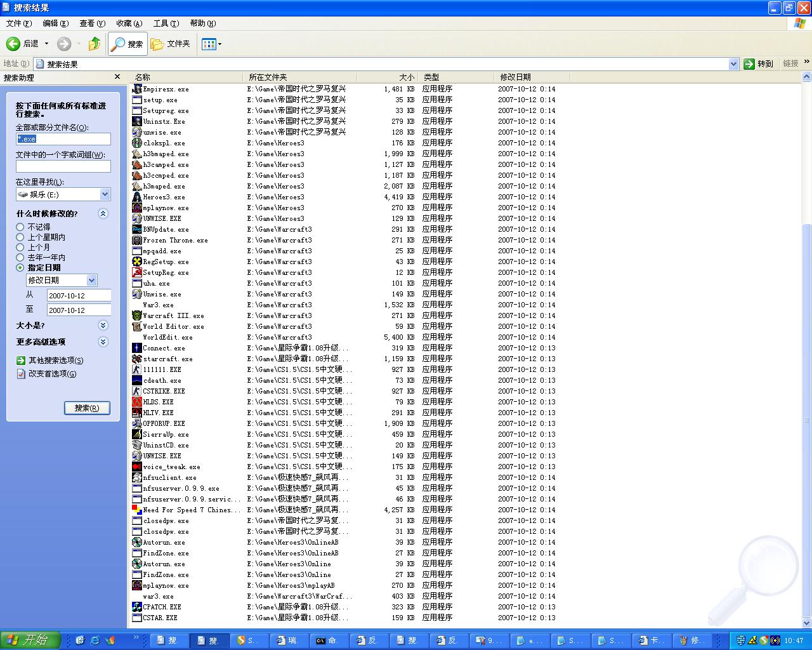This screenshot has width=812, height=650.
Task: Click the taskbar clock showing 10:47
Action: pos(794,640)
